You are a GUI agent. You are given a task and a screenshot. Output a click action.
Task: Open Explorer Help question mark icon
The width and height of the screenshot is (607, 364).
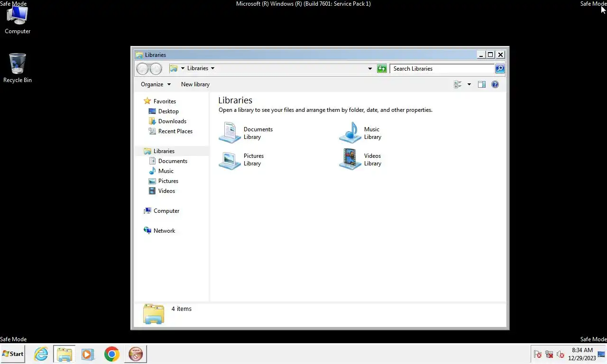tap(495, 84)
